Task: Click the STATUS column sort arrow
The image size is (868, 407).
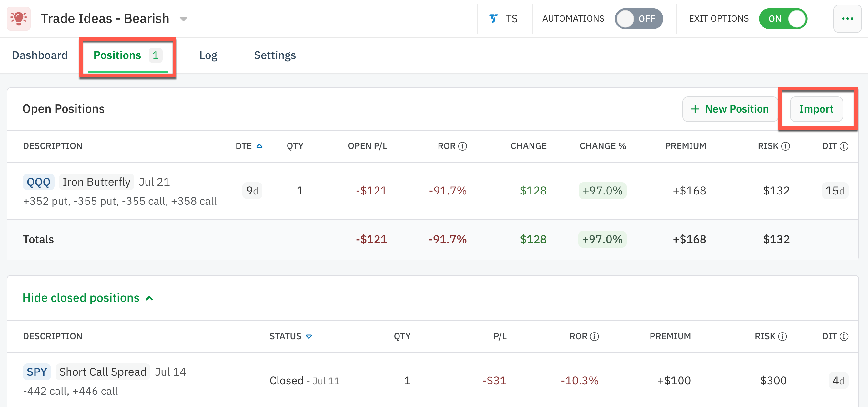Action: click(309, 336)
